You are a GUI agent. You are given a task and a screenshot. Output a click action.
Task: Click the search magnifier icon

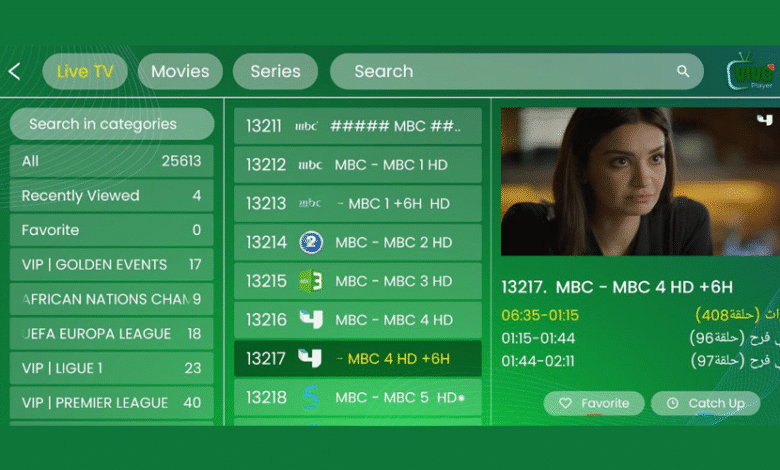click(683, 71)
